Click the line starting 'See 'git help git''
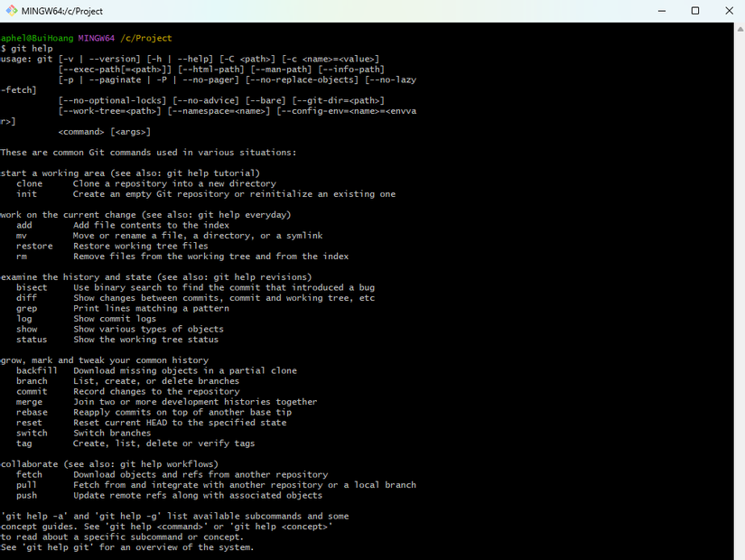The height and width of the screenshot is (560, 745). coord(127,547)
